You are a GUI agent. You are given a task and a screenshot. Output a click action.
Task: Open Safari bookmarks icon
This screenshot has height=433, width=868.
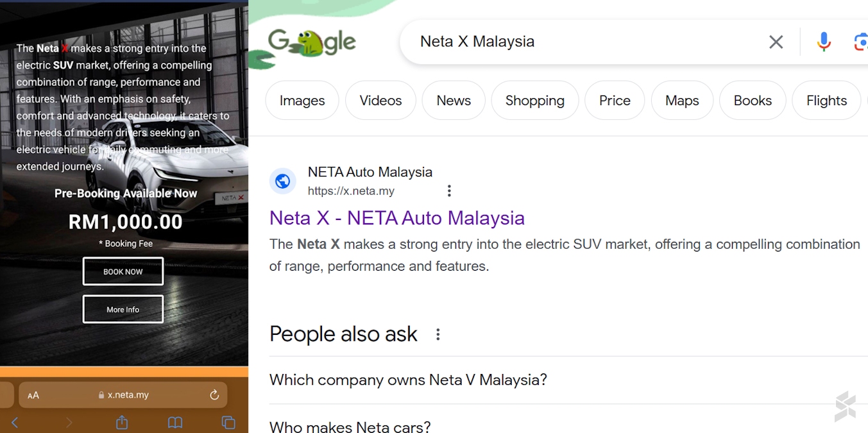pos(174,422)
